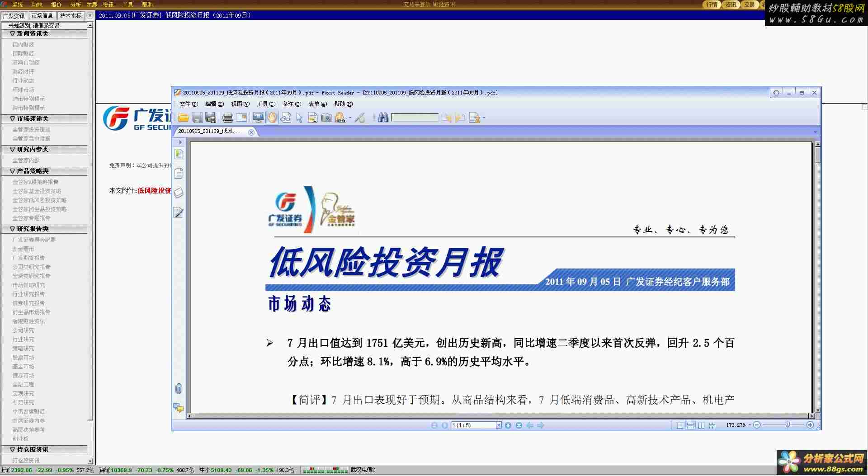The width and height of the screenshot is (868, 476).
Task: Select continuous page layout icon
Action: [x=690, y=425]
